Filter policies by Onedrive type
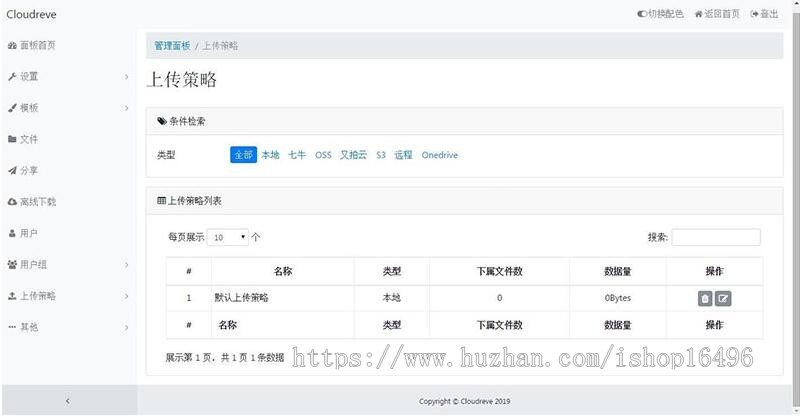 [439, 155]
